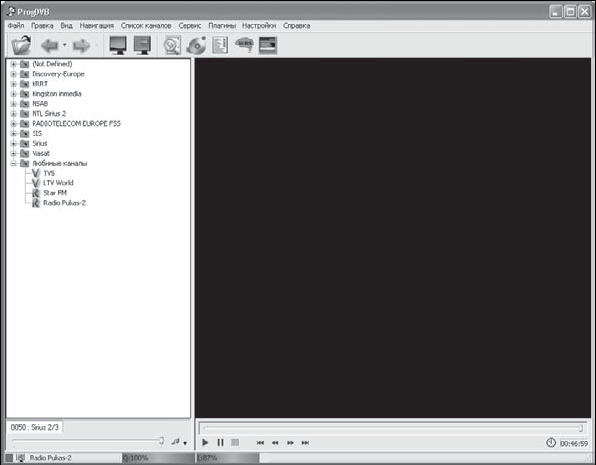Open the Список каналов menu
Viewport: 596px width, 465px height.
(x=146, y=26)
